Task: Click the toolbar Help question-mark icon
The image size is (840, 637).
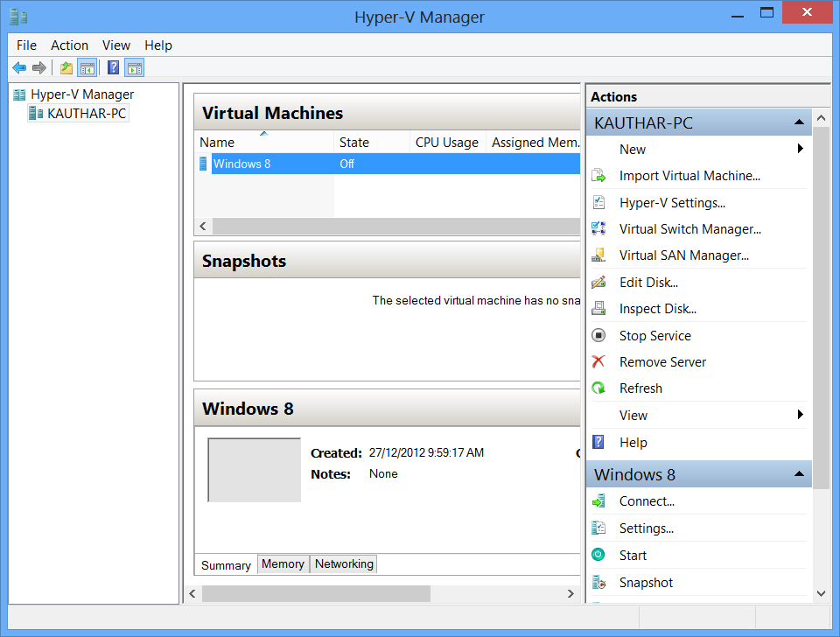Action: tap(114, 68)
